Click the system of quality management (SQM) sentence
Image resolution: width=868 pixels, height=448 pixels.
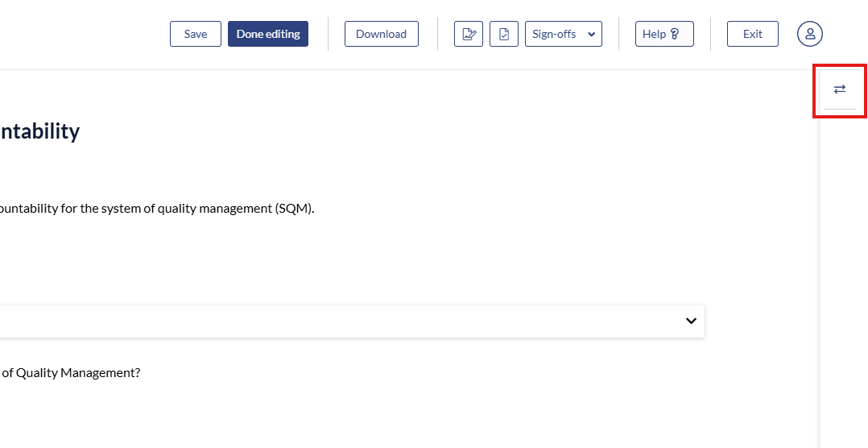[x=157, y=208]
